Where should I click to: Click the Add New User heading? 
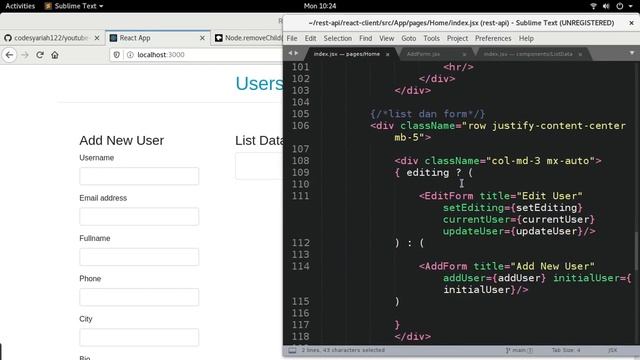coord(122,140)
